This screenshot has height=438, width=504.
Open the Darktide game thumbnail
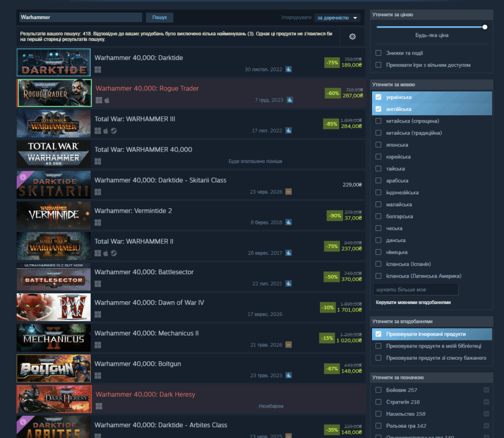click(54, 63)
